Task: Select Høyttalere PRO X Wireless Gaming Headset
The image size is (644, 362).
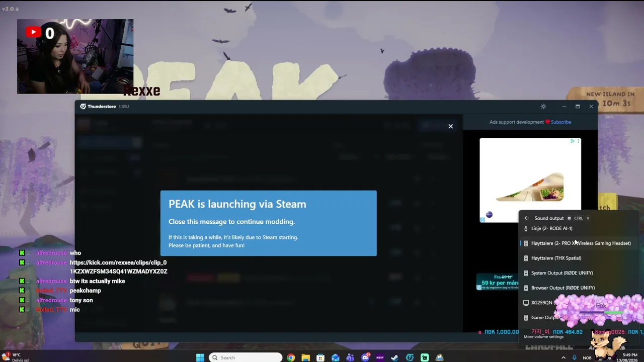Action: pos(579,243)
